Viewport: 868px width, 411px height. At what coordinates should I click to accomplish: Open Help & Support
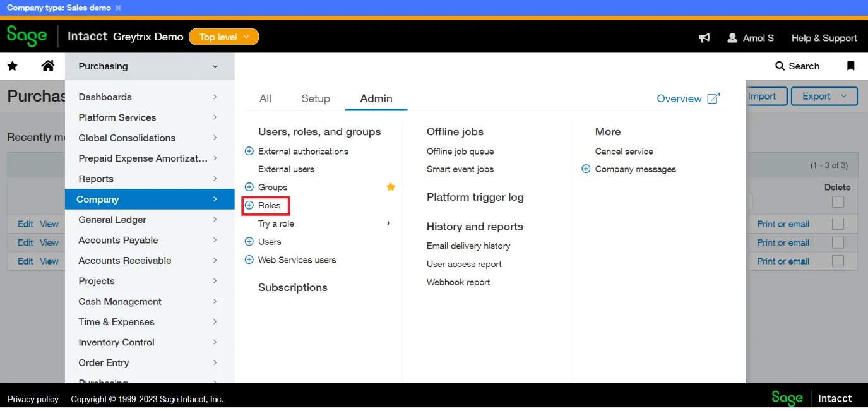pyautogui.click(x=824, y=38)
